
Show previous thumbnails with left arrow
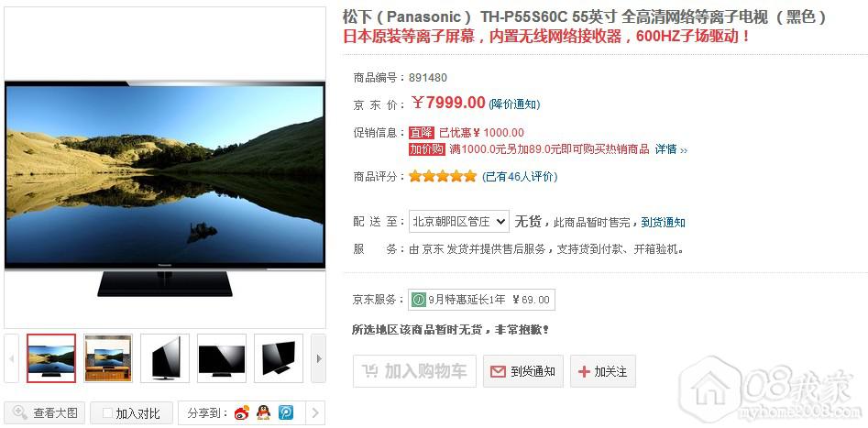12,358
